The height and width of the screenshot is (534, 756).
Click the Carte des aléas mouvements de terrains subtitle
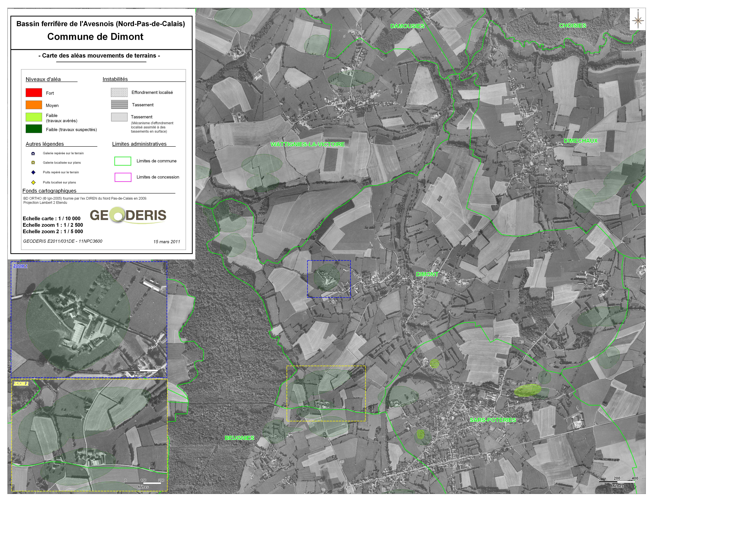pyautogui.click(x=99, y=56)
